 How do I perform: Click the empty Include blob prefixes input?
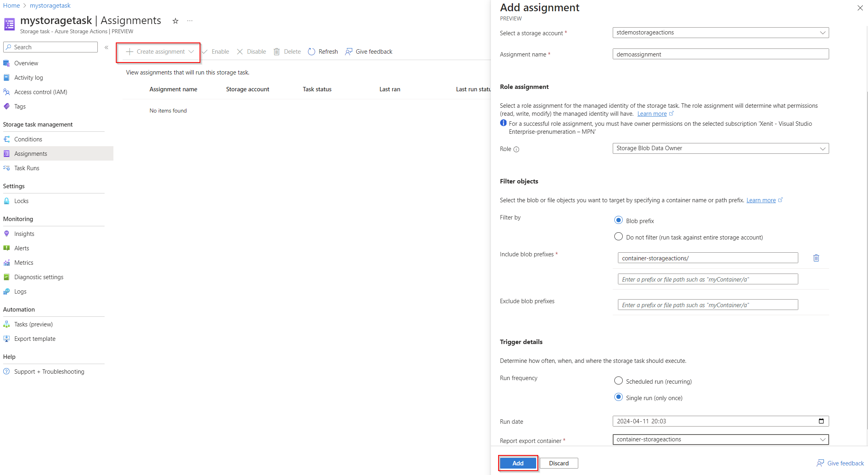point(708,279)
